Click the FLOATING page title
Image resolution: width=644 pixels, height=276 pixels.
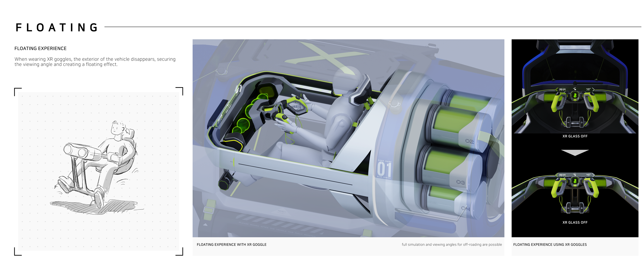pyautogui.click(x=57, y=27)
